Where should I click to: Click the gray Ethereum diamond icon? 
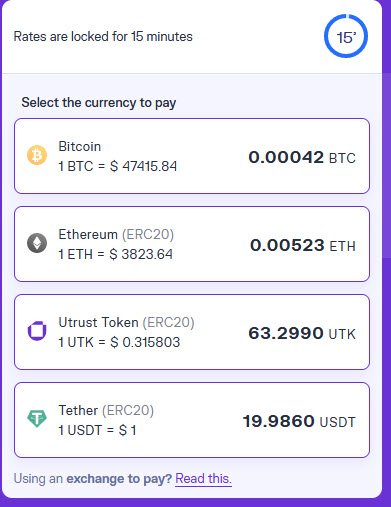pyautogui.click(x=37, y=243)
